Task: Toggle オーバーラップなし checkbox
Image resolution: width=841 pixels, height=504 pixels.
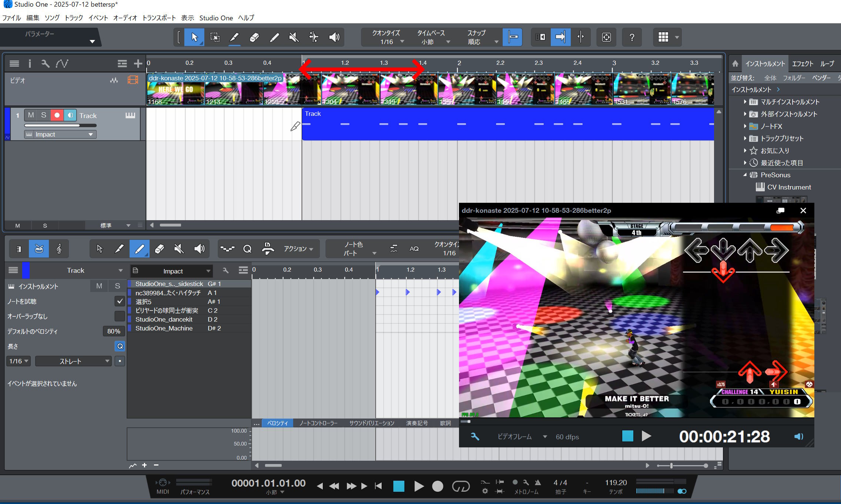Action: (120, 316)
